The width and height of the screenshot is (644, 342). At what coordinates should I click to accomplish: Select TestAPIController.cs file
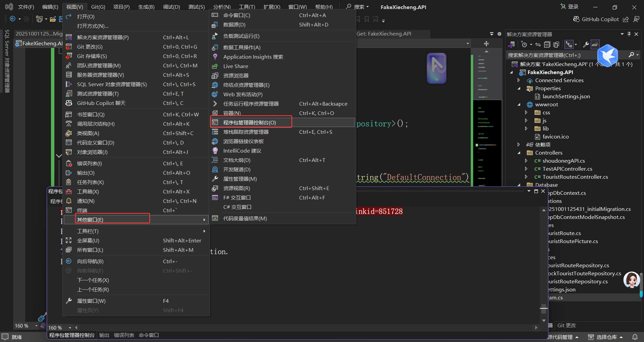point(567,169)
